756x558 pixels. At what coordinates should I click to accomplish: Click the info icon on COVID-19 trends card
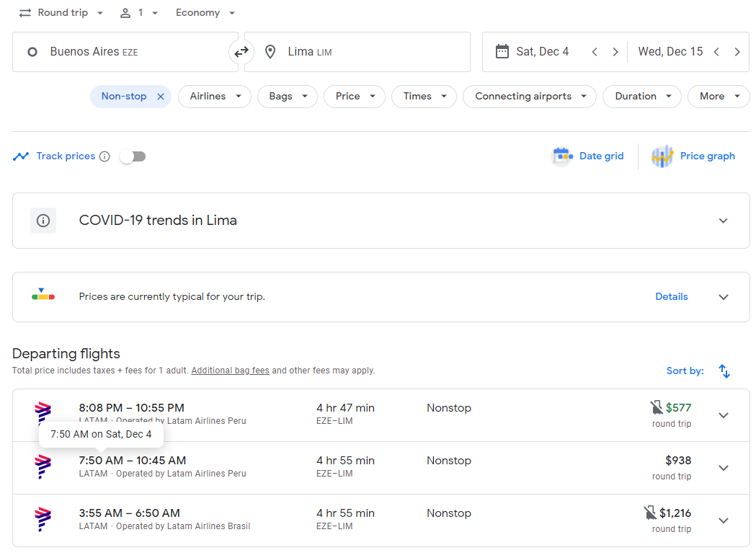tap(43, 221)
